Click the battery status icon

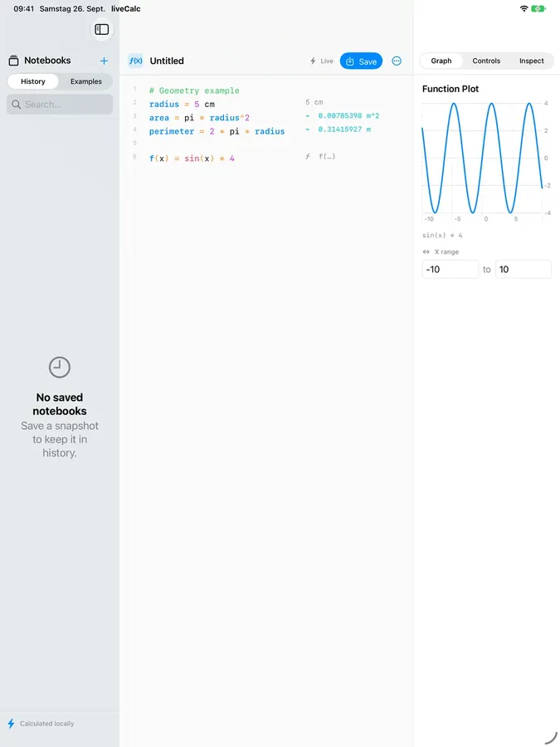point(538,8)
